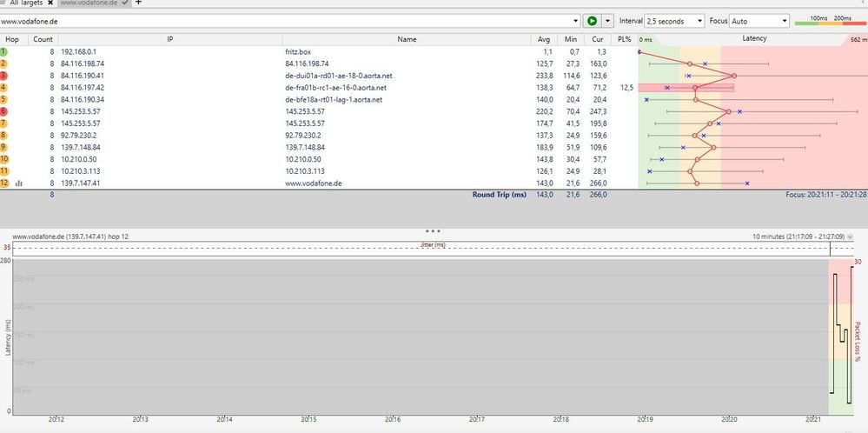This screenshot has height=433, width=868.
Task: Click the 12,5 packet loss value
Action: point(626,88)
